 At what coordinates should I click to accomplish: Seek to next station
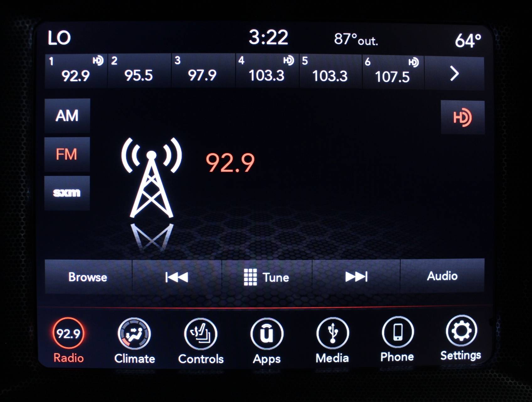(x=356, y=277)
